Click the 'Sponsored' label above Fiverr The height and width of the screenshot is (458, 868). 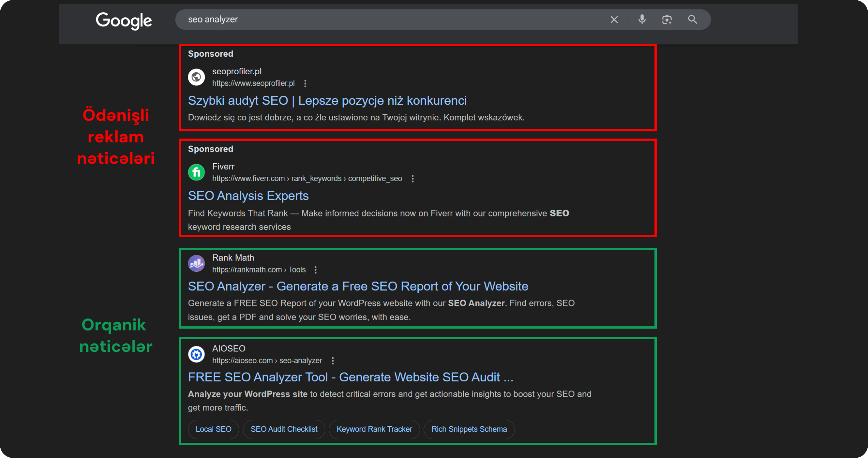click(x=211, y=149)
